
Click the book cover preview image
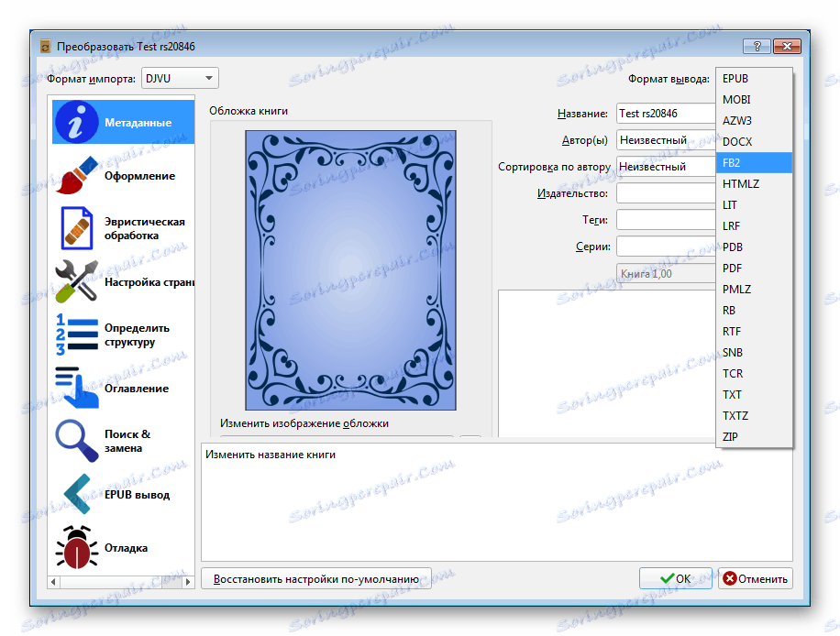[x=351, y=270]
